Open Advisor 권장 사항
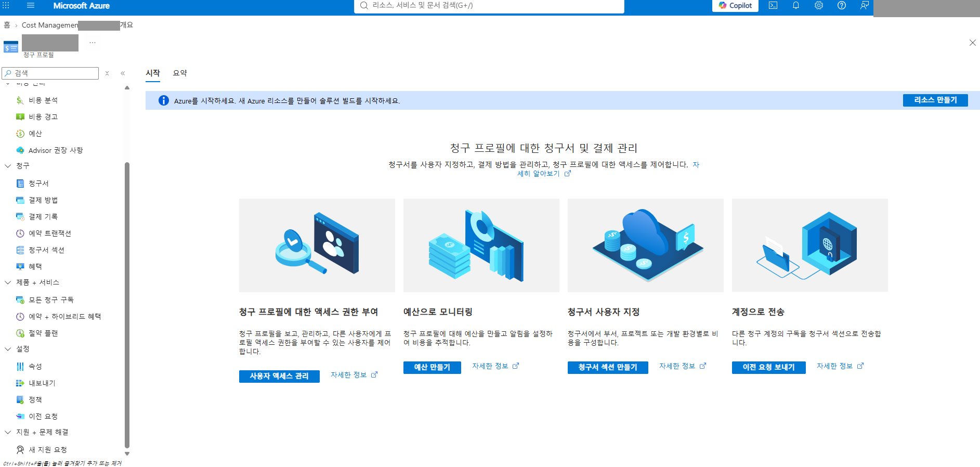The height and width of the screenshot is (467, 980). [55, 150]
